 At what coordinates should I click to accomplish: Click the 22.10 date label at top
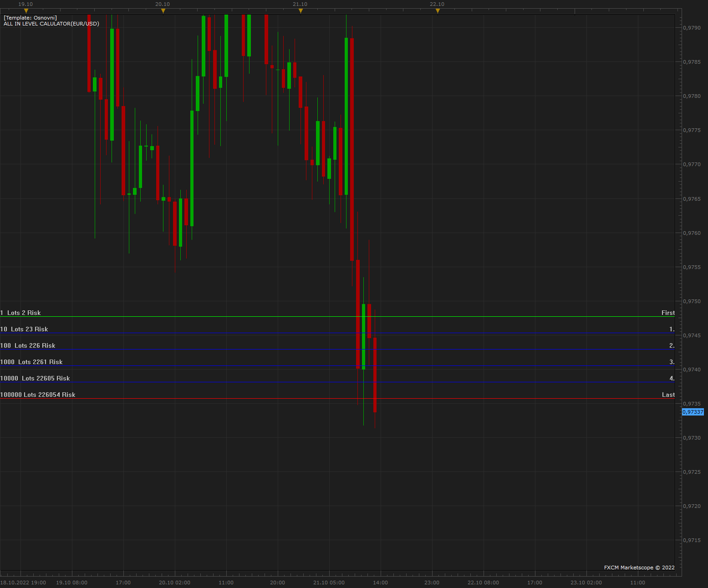click(437, 4)
